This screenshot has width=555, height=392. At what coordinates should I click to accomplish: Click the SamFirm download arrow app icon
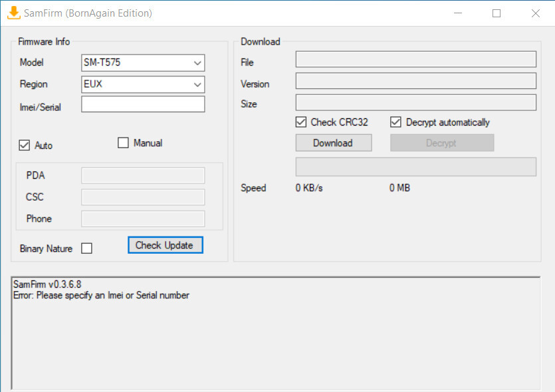coord(14,13)
